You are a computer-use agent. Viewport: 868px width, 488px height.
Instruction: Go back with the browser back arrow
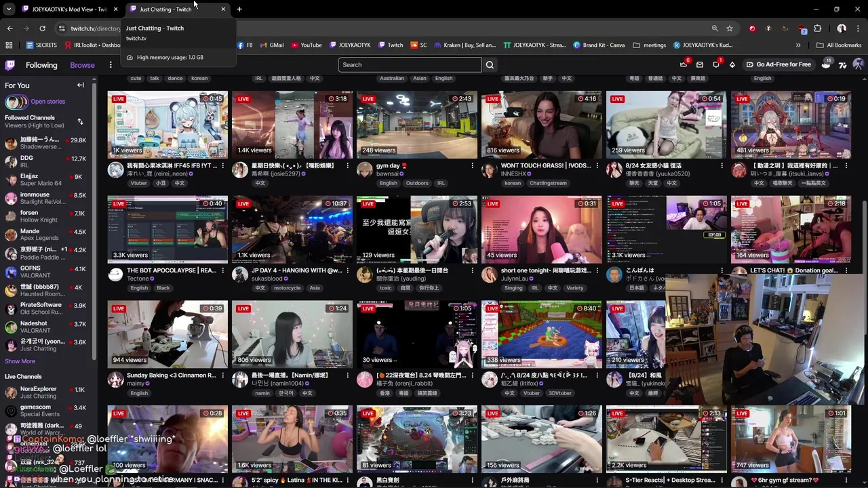click(9, 28)
